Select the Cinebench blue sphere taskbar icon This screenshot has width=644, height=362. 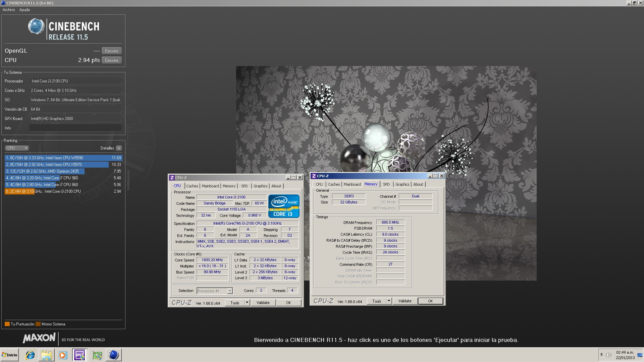click(x=114, y=355)
